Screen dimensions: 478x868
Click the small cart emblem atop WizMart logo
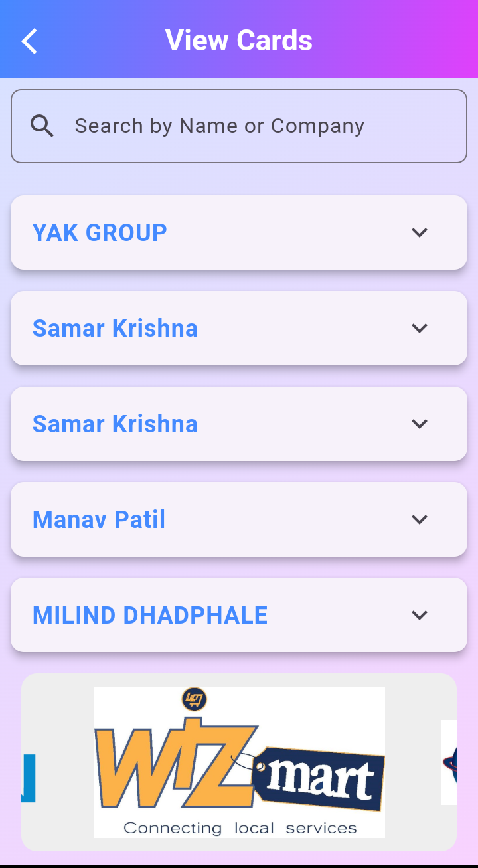coord(194,699)
